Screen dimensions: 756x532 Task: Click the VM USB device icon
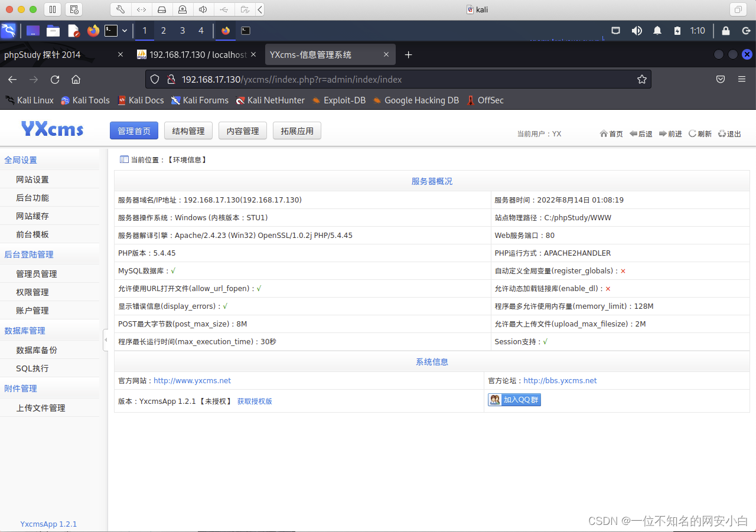coord(223,9)
